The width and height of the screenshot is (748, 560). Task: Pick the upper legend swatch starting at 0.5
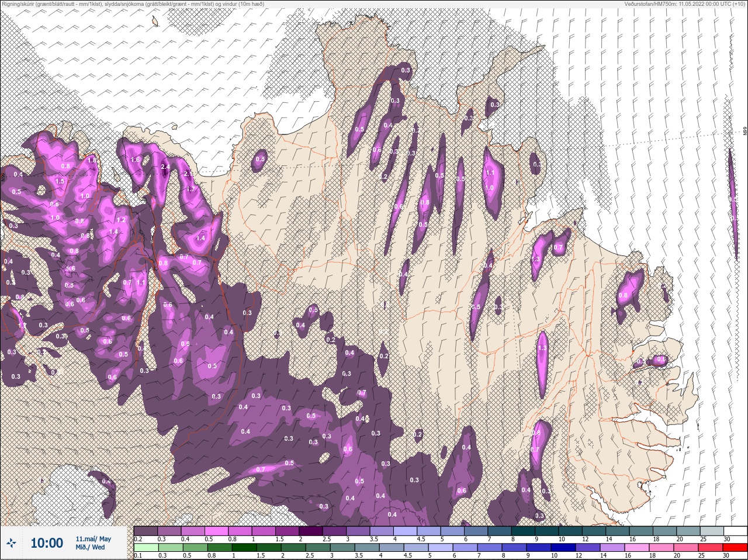216,531
